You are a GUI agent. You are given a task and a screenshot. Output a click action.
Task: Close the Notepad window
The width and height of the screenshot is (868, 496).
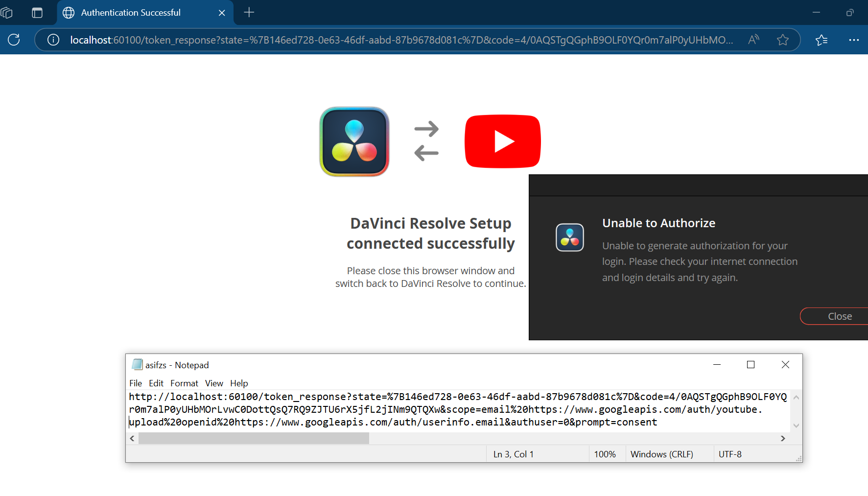point(785,364)
